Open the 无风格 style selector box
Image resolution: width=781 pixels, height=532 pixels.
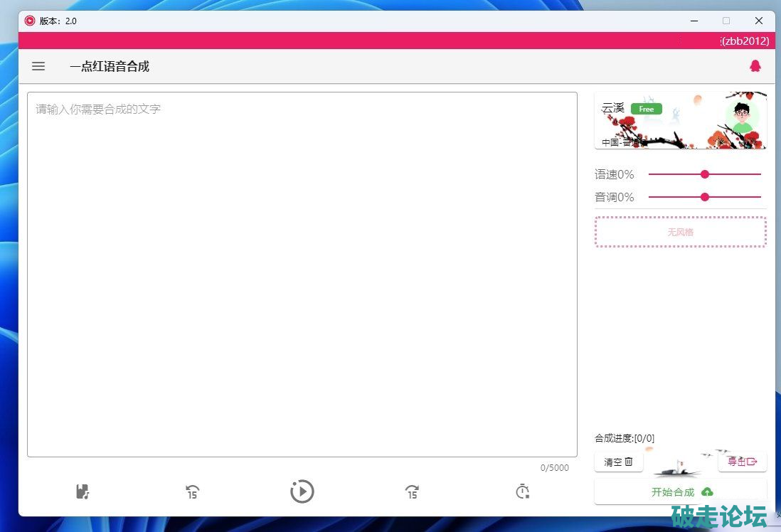coord(680,232)
